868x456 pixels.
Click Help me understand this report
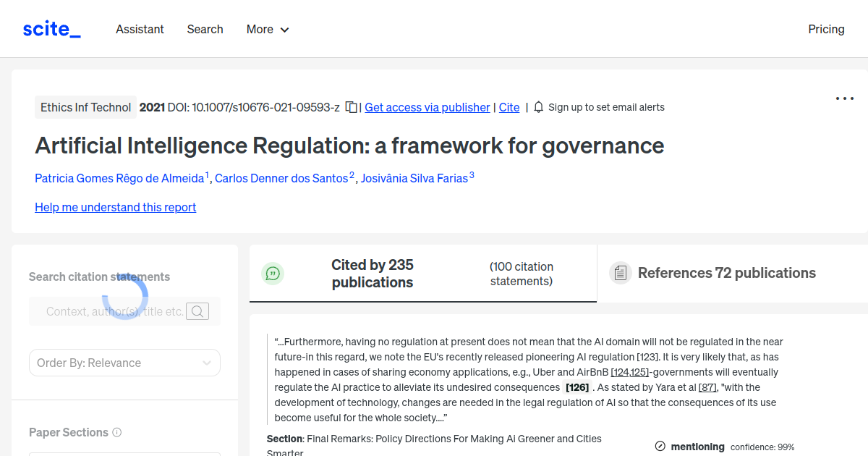point(115,207)
